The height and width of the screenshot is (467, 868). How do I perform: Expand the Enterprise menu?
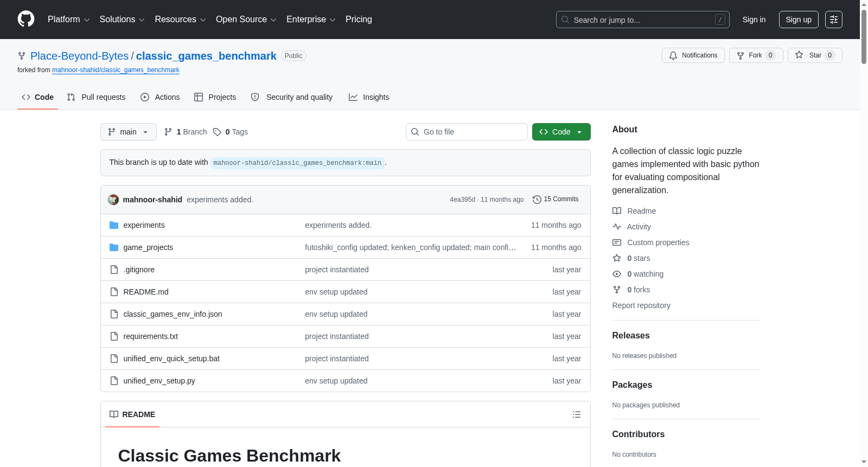tap(311, 20)
